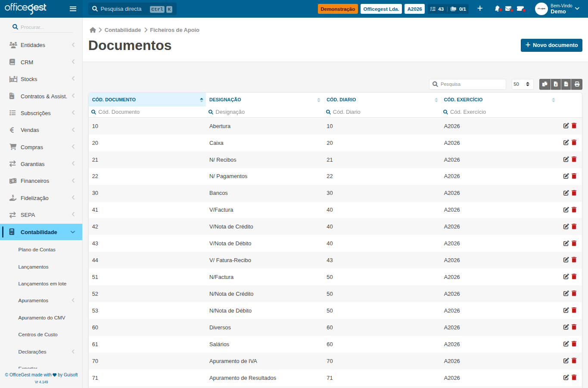Collapse the Contabilidade menu

[41, 232]
